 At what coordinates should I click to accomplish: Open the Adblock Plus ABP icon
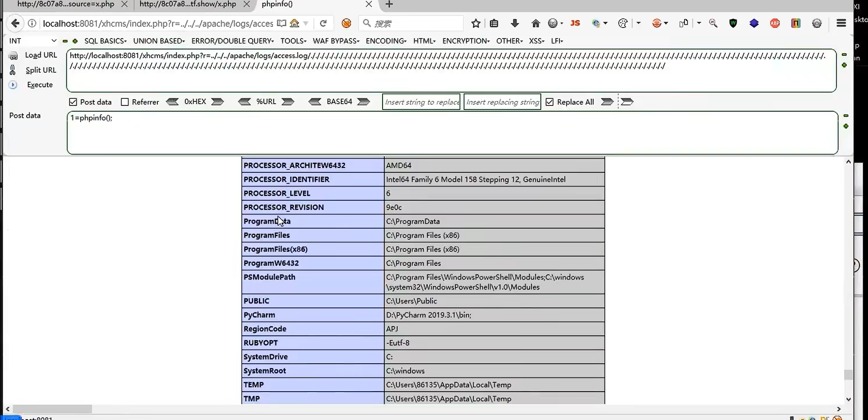coord(775,23)
